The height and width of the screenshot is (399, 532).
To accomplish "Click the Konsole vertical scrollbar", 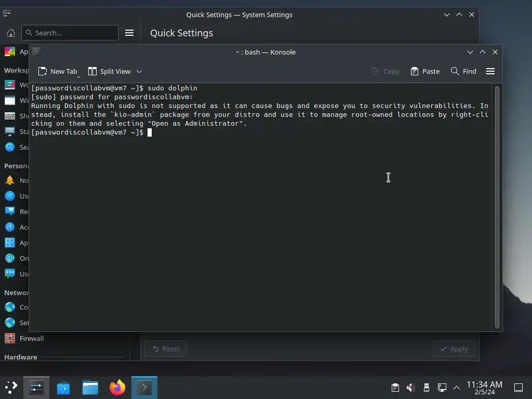I will coord(497,207).
